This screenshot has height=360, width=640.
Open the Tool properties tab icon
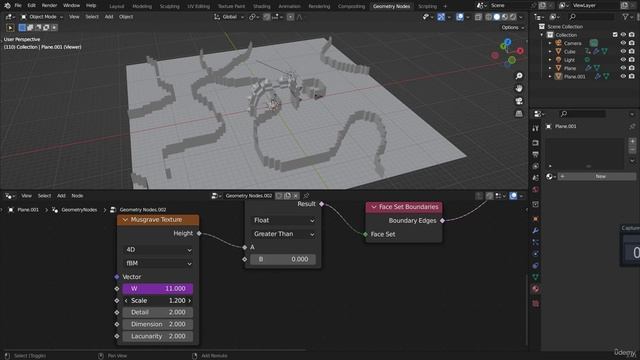click(x=536, y=129)
